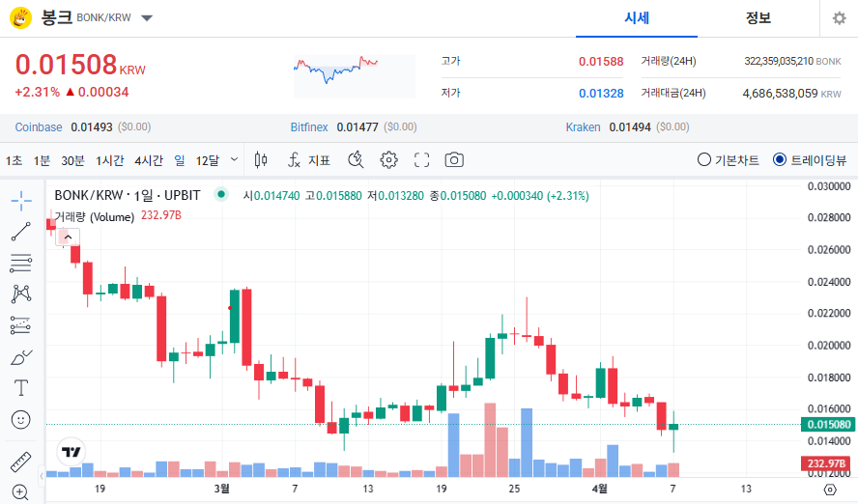Click the current price 0.01508 KRW
This screenshot has height=504, width=858.
[80, 65]
